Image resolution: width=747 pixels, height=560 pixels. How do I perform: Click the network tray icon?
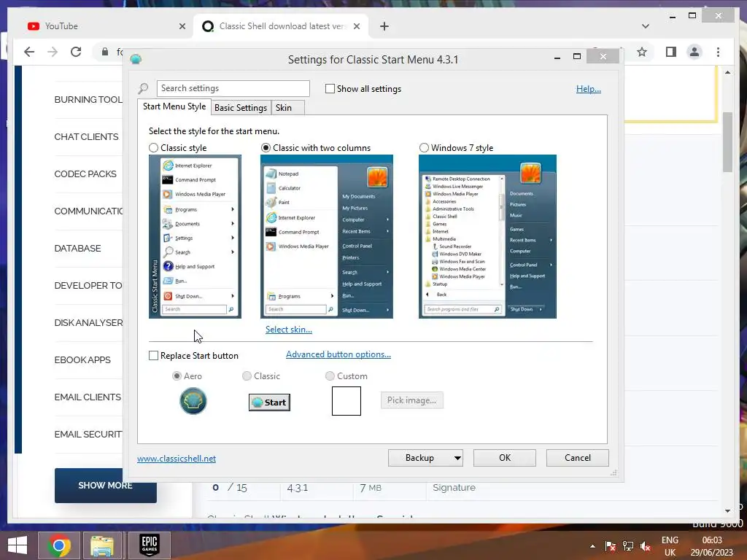click(628, 546)
